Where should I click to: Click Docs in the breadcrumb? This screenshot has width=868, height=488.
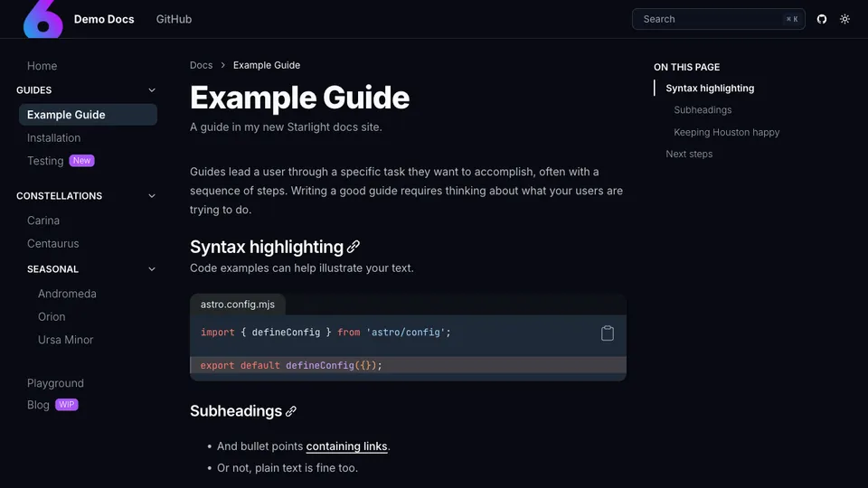(201, 65)
